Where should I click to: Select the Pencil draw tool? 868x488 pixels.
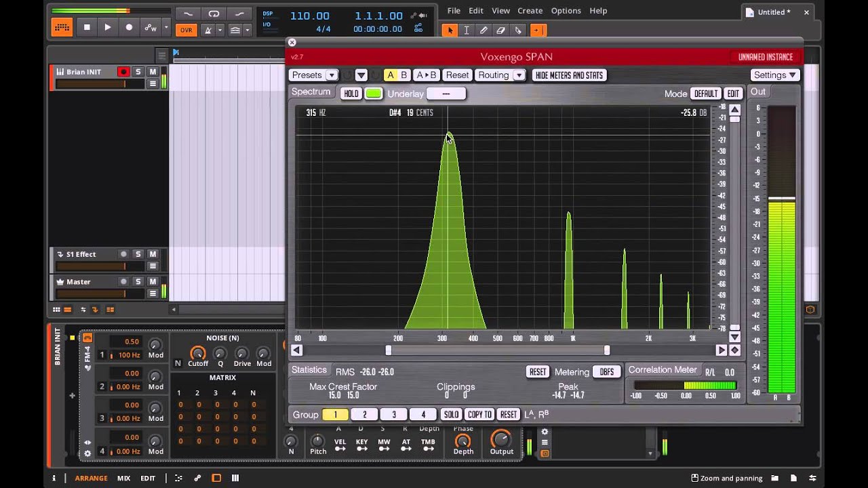click(484, 30)
